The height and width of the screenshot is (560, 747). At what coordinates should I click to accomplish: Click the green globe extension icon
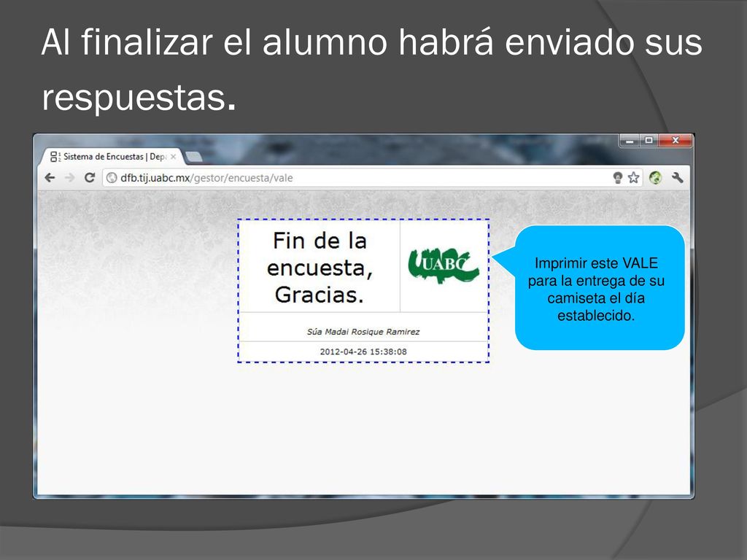[656, 178]
